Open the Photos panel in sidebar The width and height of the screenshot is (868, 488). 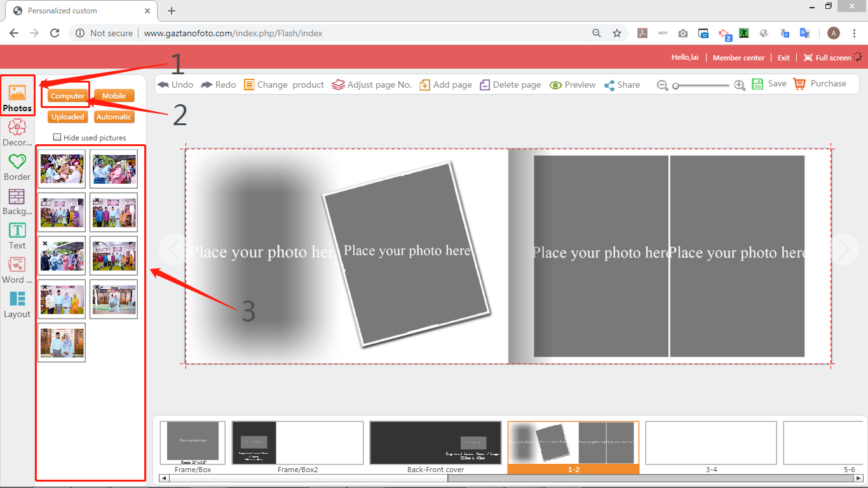coord(17,98)
